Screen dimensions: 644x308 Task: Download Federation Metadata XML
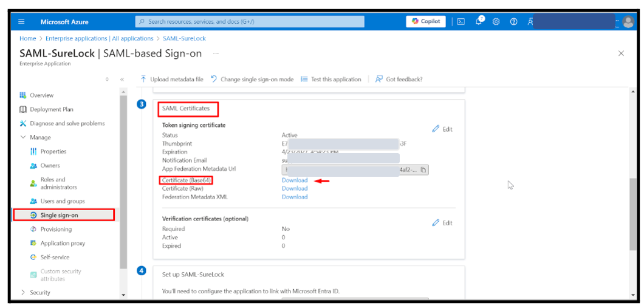point(295,197)
